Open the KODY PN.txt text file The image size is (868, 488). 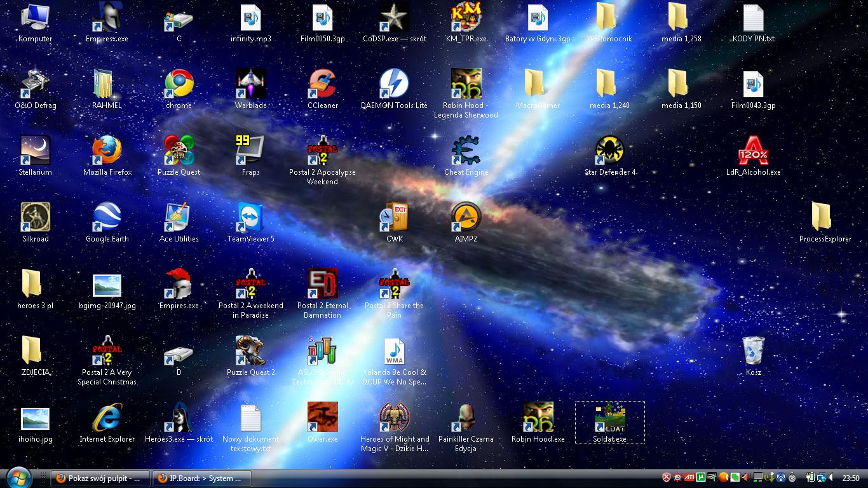[x=753, y=23]
